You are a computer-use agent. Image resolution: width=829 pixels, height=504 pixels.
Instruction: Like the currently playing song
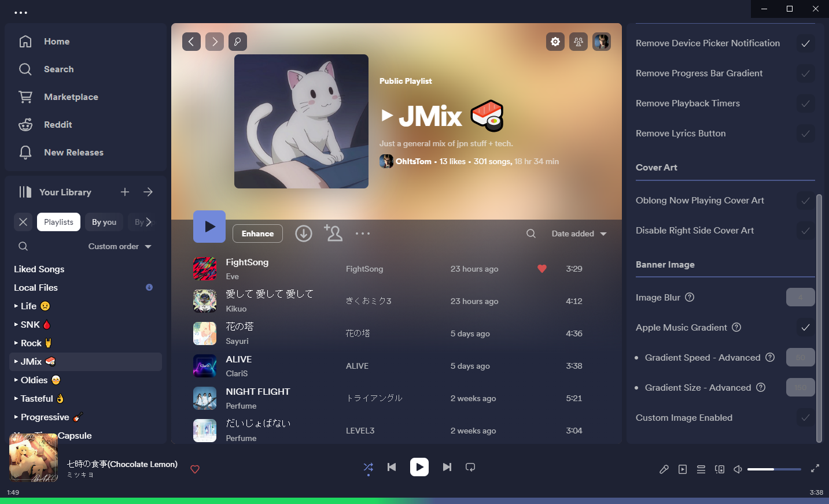coord(195,469)
